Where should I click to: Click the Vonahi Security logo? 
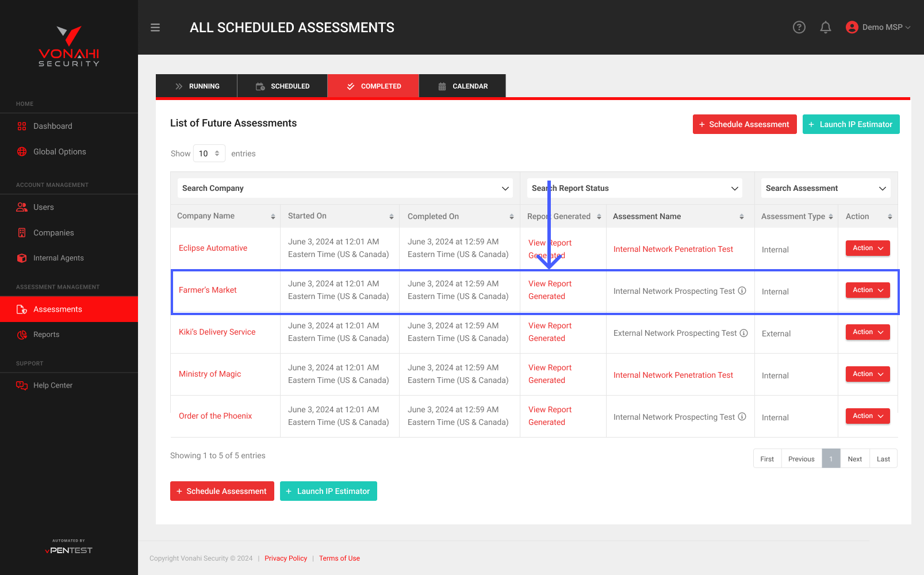[69, 47]
